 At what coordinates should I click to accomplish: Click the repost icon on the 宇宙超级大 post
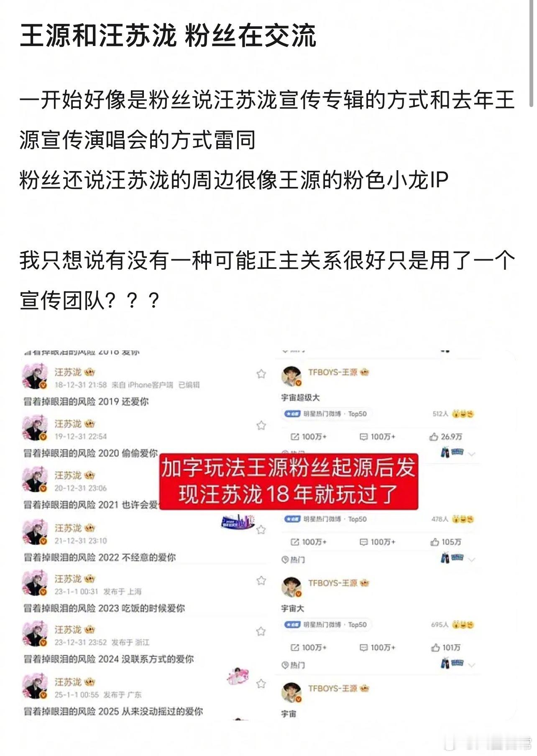click(x=295, y=437)
